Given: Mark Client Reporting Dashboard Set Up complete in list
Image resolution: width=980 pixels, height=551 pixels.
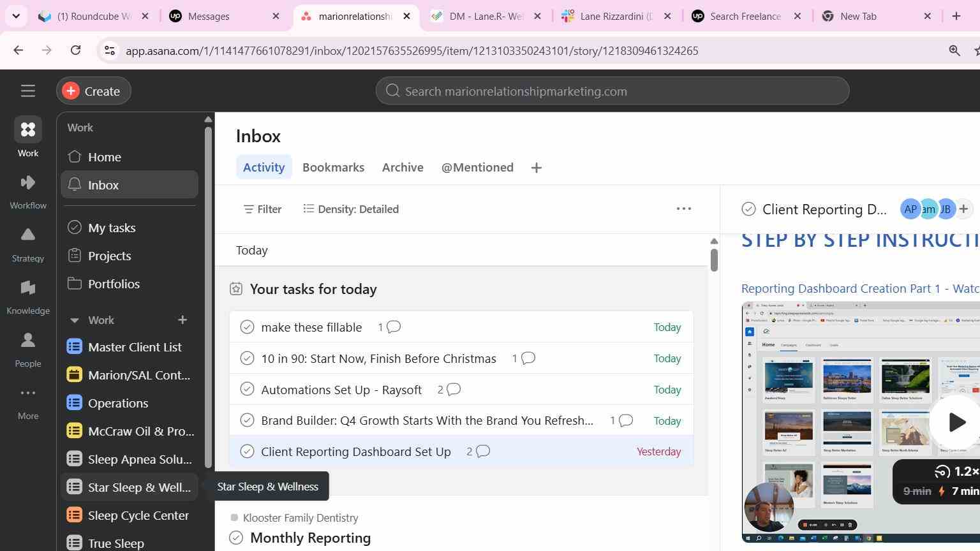Looking at the screenshot, I should tap(247, 452).
